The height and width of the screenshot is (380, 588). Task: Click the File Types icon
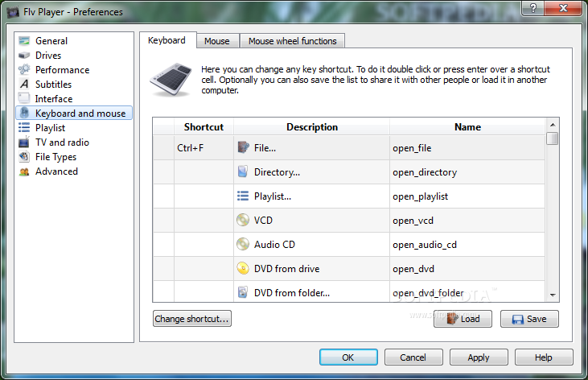coord(24,156)
